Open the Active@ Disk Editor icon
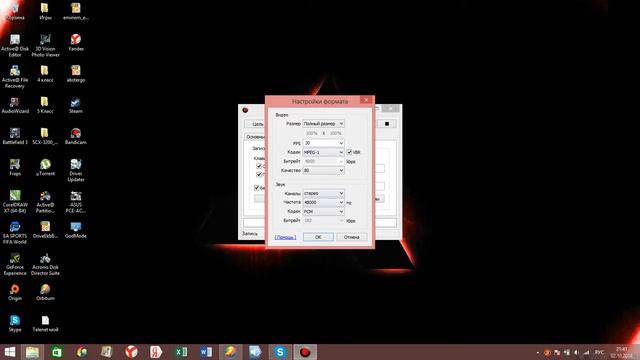Image resolution: width=640 pixels, height=360 pixels. 15,45
